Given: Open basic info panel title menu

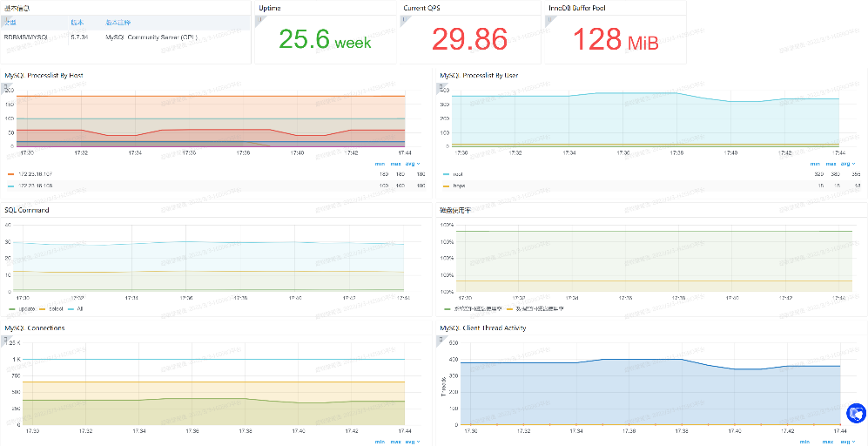Looking at the screenshot, I should (x=17, y=8).
